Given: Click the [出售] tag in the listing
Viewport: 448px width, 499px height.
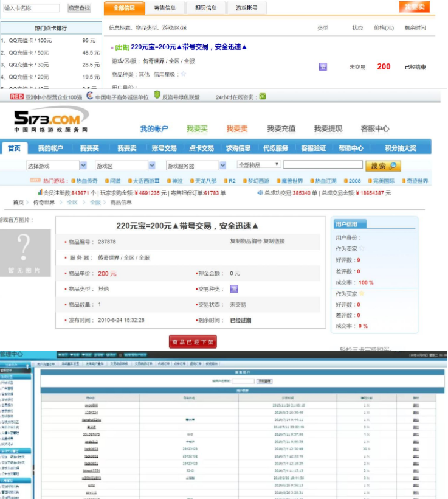Looking at the screenshot, I should pyautogui.click(x=122, y=47).
